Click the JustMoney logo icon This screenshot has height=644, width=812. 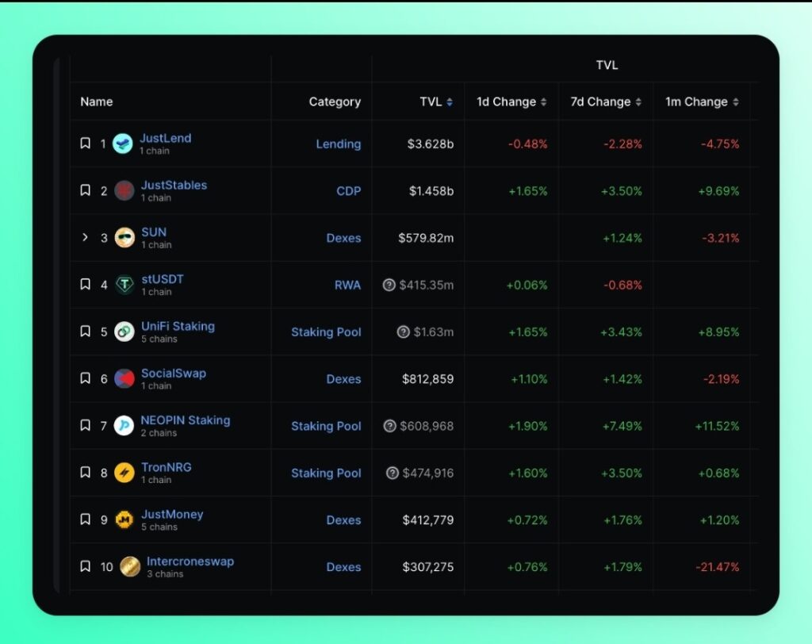(x=124, y=519)
